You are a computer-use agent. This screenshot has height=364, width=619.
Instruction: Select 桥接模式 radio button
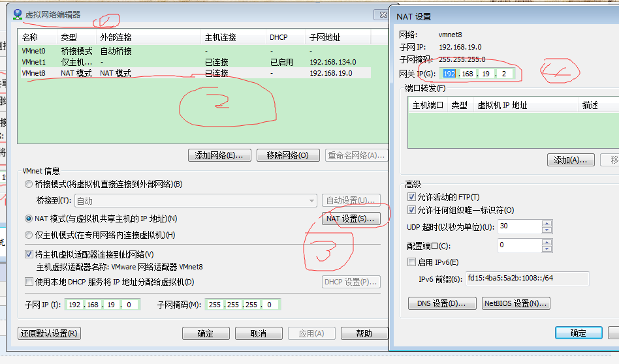tap(29, 185)
